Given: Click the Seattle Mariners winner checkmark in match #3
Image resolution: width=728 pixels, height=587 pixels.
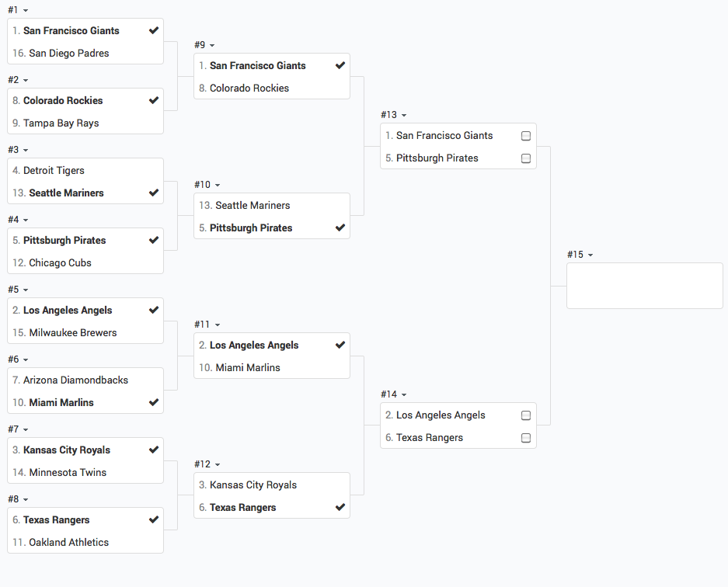Looking at the screenshot, I should 154,193.
